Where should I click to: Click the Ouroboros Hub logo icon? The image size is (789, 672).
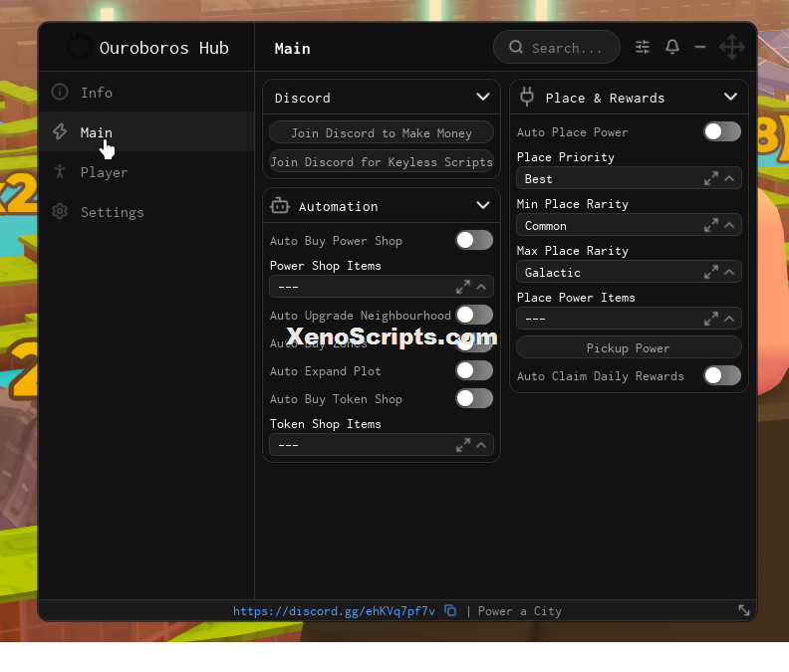click(x=79, y=47)
